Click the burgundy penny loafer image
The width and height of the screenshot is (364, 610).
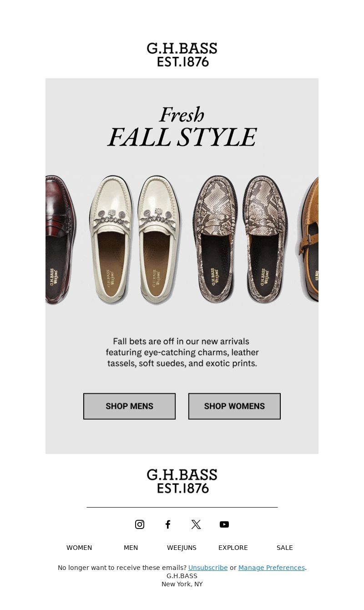click(x=61, y=240)
